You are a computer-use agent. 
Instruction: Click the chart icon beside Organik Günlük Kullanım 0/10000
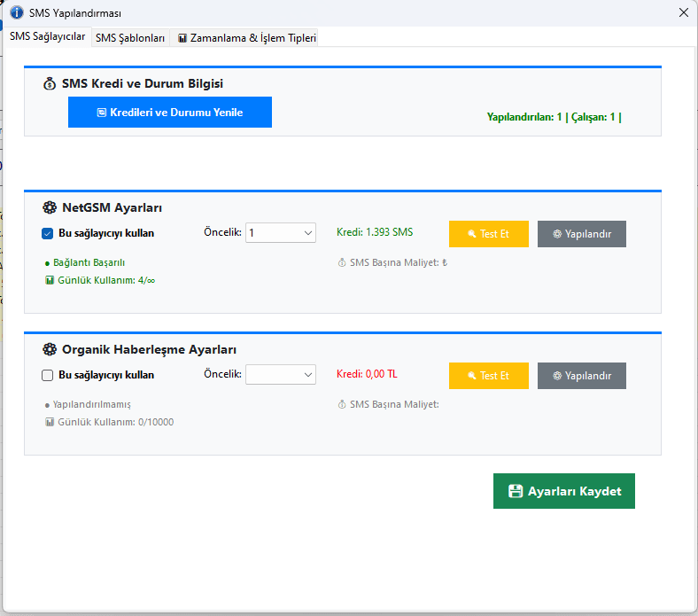pos(50,422)
